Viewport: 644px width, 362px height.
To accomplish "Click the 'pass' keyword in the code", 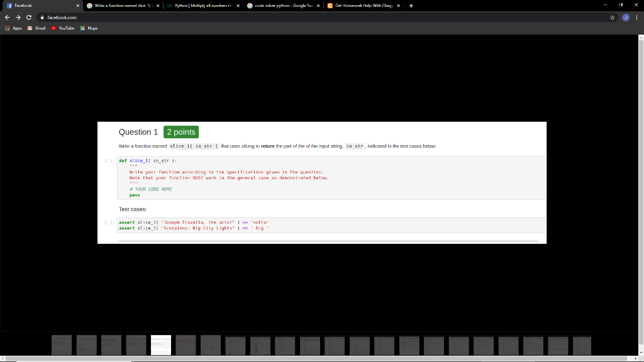I will tap(135, 195).
